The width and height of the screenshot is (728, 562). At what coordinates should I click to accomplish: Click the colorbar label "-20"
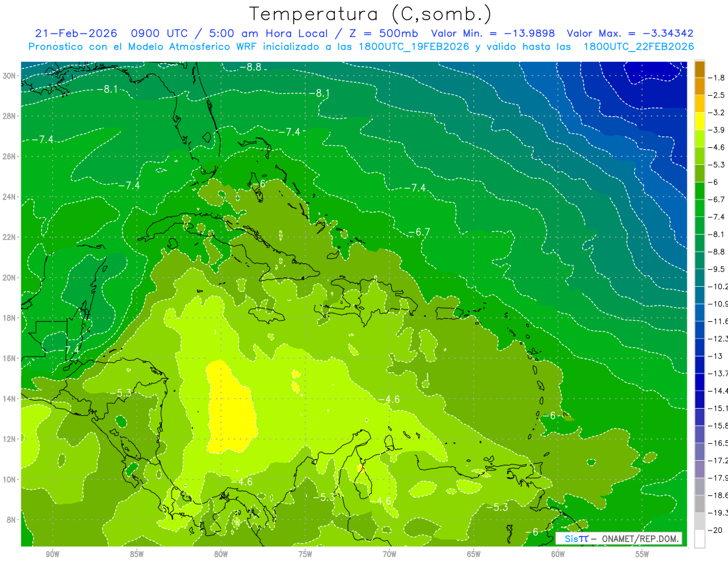pos(716,530)
